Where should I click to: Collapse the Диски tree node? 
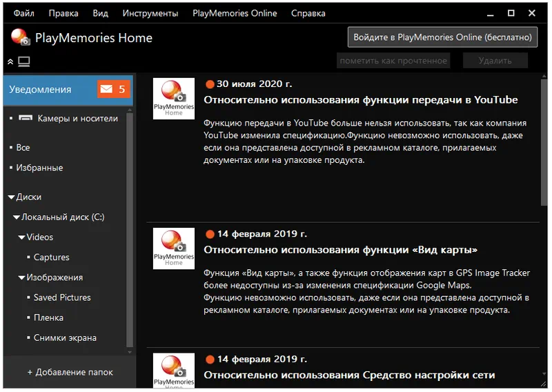pyautogui.click(x=11, y=197)
